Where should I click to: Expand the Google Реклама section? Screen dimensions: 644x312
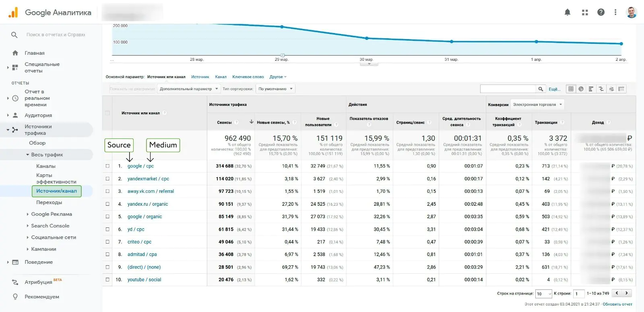(28, 214)
